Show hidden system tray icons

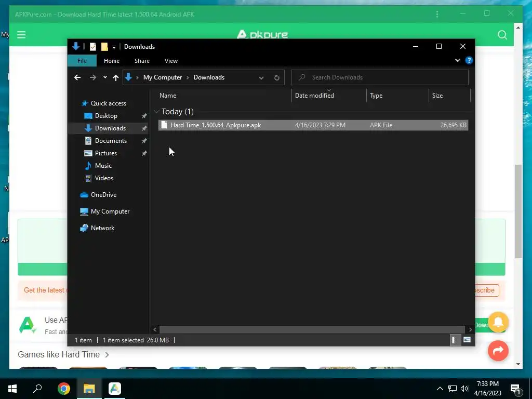(x=440, y=389)
